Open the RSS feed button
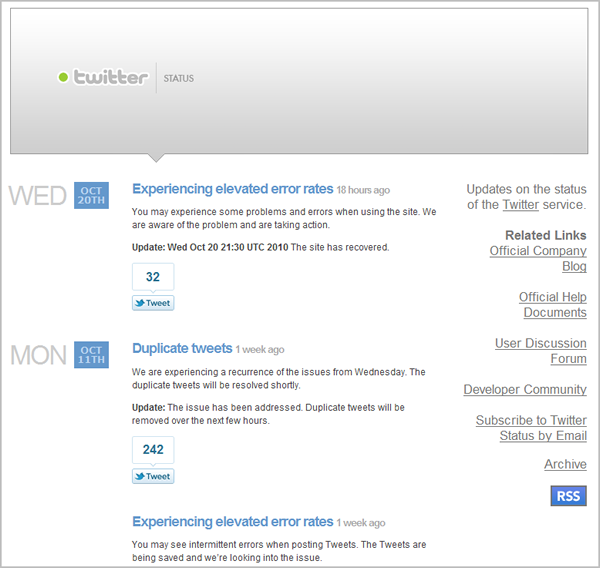The height and width of the screenshot is (568, 600). pyautogui.click(x=568, y=496)
